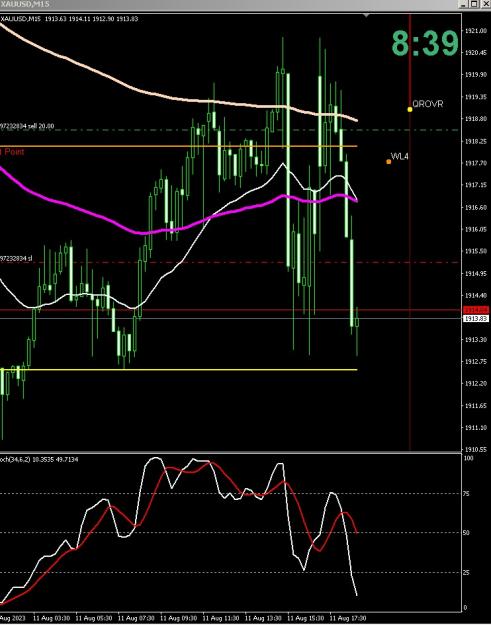This screenshot has width=491, height=625.
Task: Click the chart shift triangle marker
Action: 367,16
